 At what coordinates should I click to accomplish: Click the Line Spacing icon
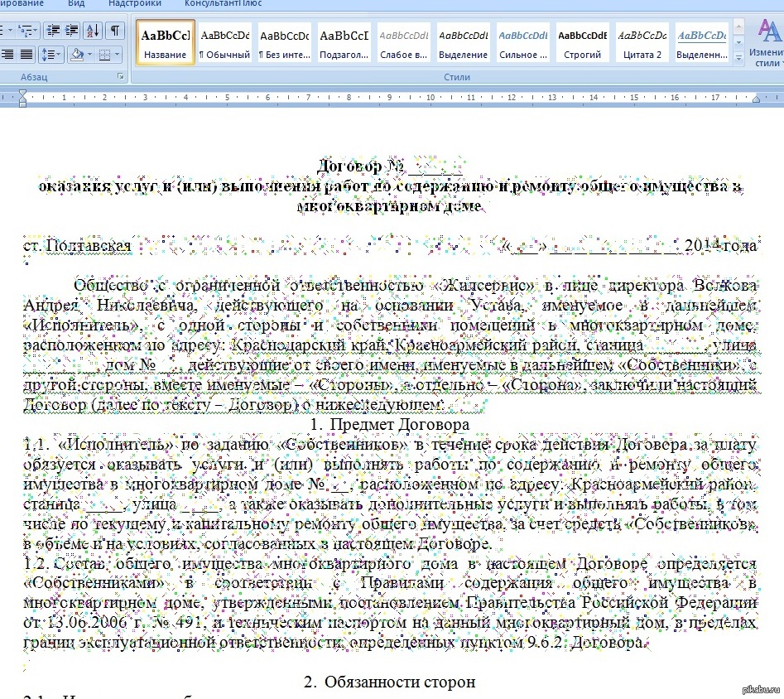click(50, 55)
